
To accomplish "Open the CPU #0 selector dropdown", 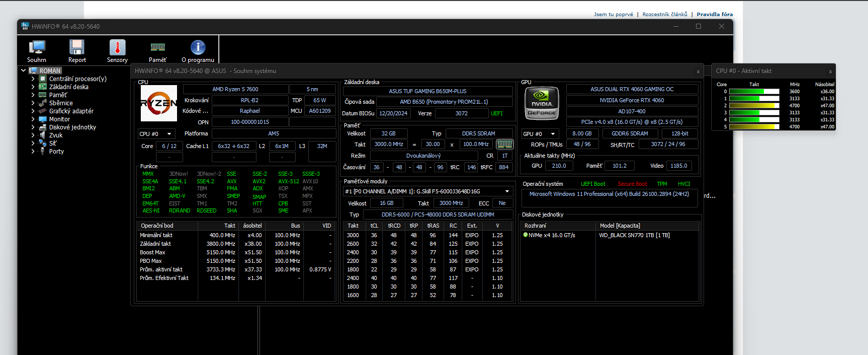I will pyautogui.click(x=156, y=134).
